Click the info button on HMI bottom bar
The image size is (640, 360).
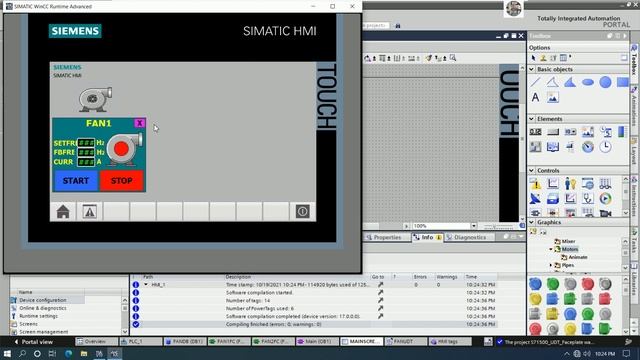point(302,211)
